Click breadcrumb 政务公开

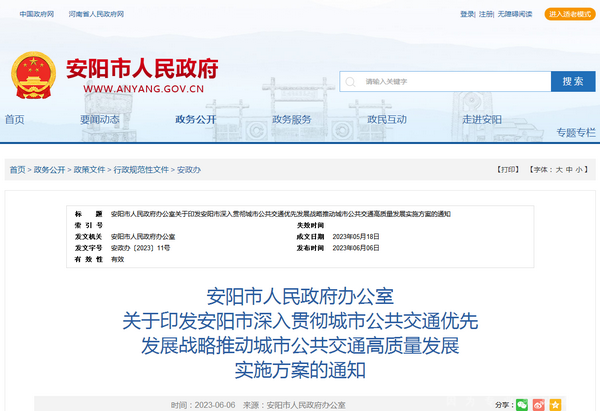tap(49, 170)
